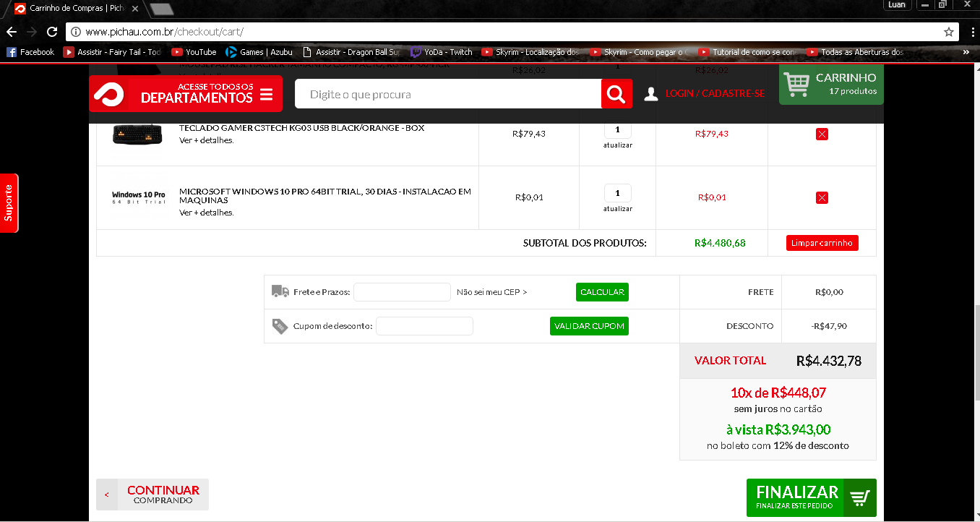Image resolution: width=980 pixels, height=522 pixels.
Task: Click Ver + detalhes for Windows 10
Action: click(207, 213)
